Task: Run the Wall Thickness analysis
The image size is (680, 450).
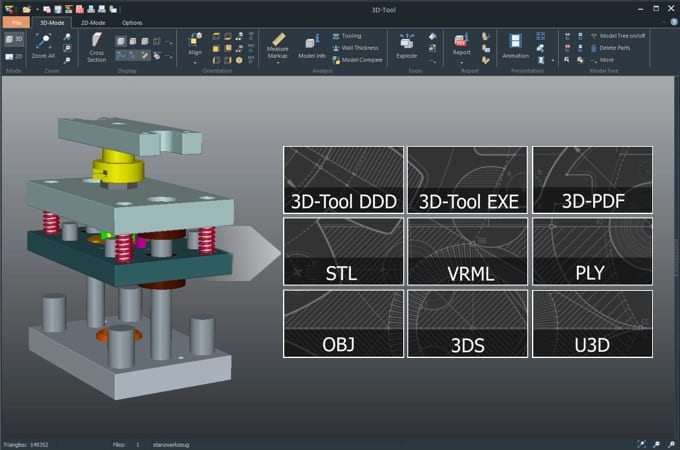Action: click(x=355, y=48)
